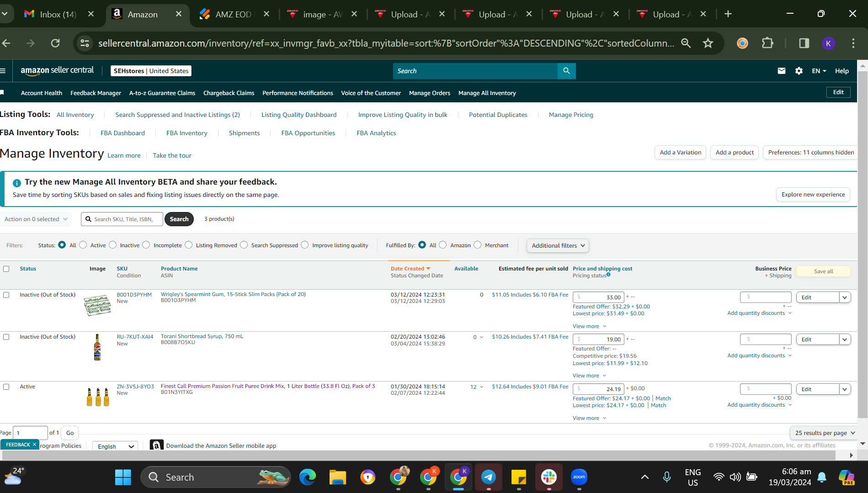Go back with the browser back arrow

6,43
